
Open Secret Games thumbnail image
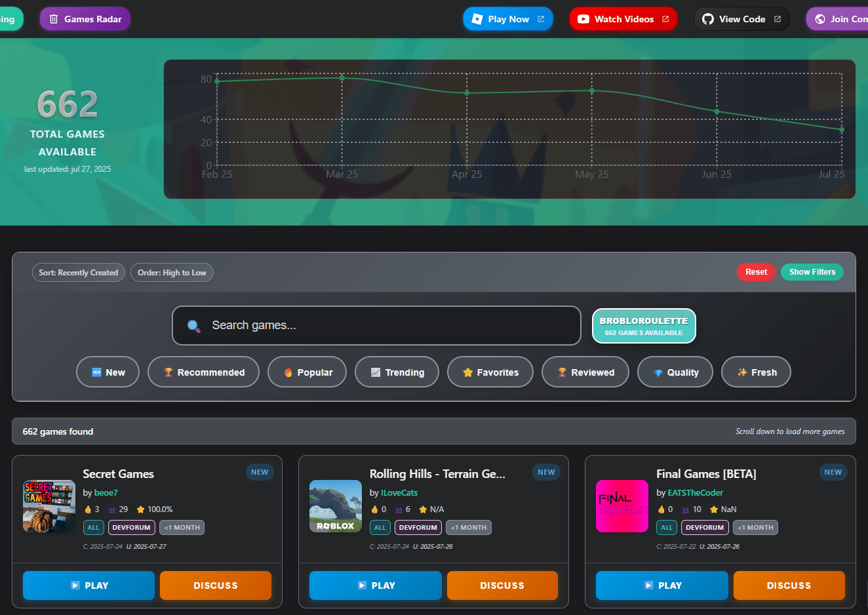click(49, 506)
